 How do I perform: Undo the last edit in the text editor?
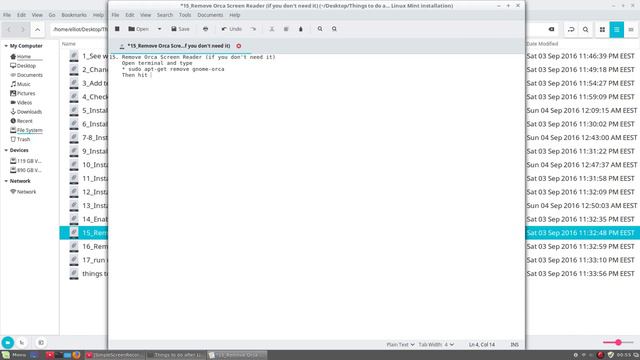coord(231,29)
